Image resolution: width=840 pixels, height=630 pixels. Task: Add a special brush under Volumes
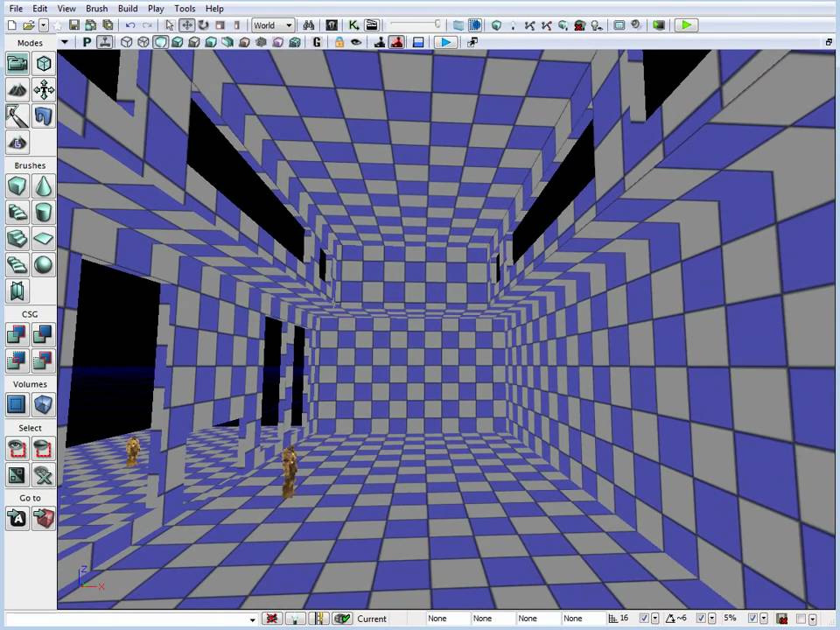[x=17, y=405]
